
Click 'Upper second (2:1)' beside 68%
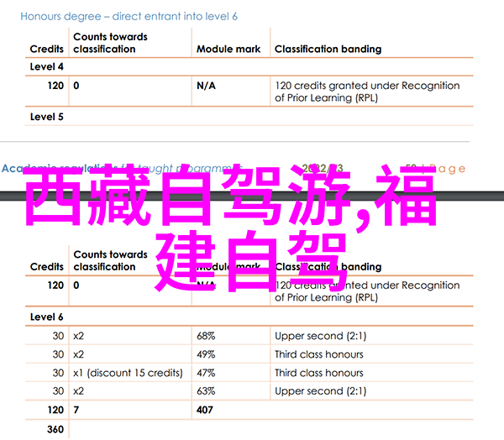tap(320, 336)
